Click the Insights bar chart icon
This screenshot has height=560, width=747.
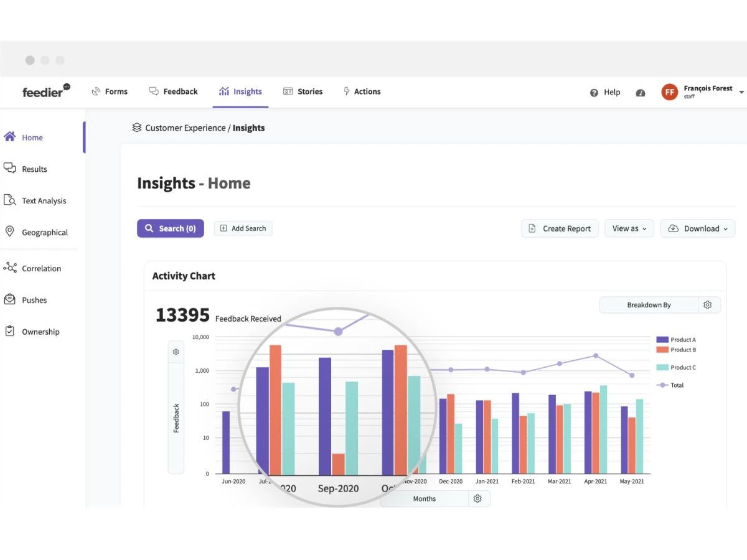click(224, 91)
